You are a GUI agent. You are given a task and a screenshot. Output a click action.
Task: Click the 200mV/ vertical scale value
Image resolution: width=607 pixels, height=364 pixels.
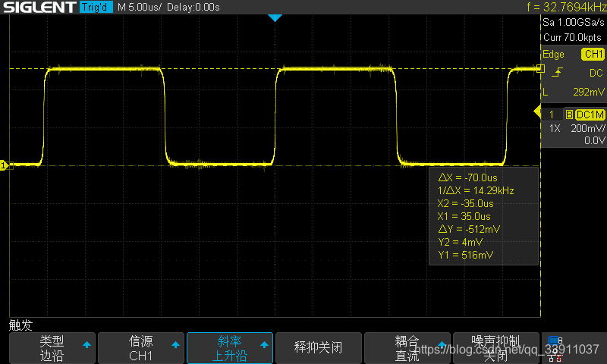tap(587, 128)
